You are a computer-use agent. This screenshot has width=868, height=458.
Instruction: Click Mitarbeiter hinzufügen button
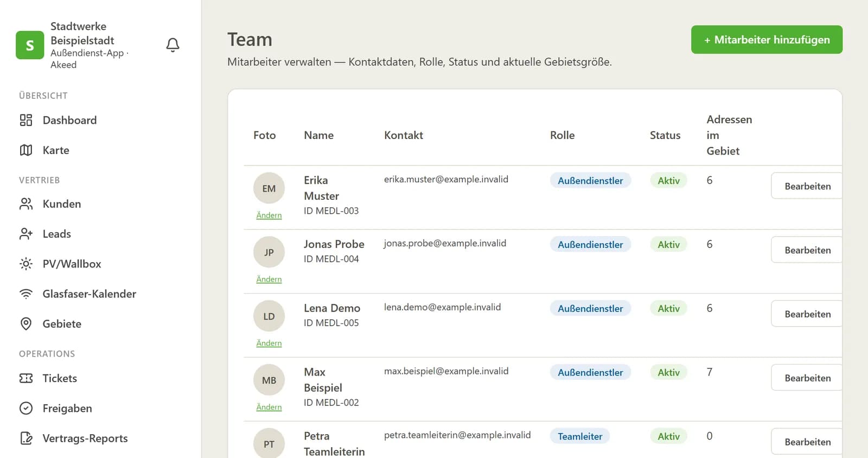tap(767, 40)
